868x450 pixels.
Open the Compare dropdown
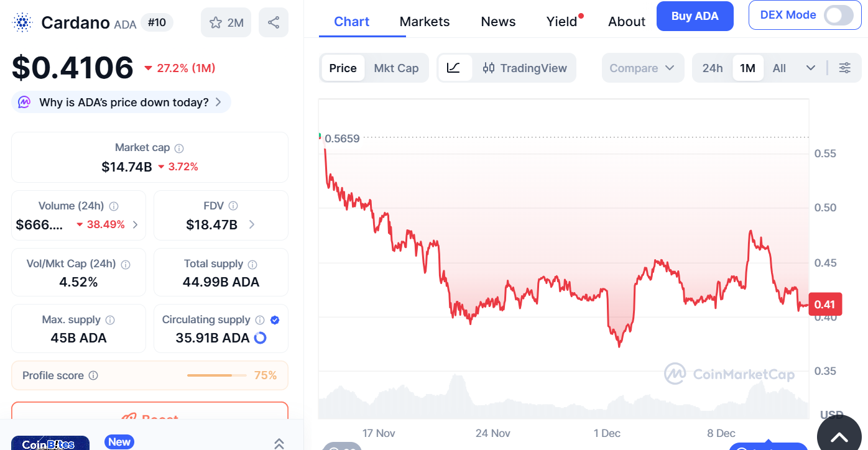[x=643, y=68]
